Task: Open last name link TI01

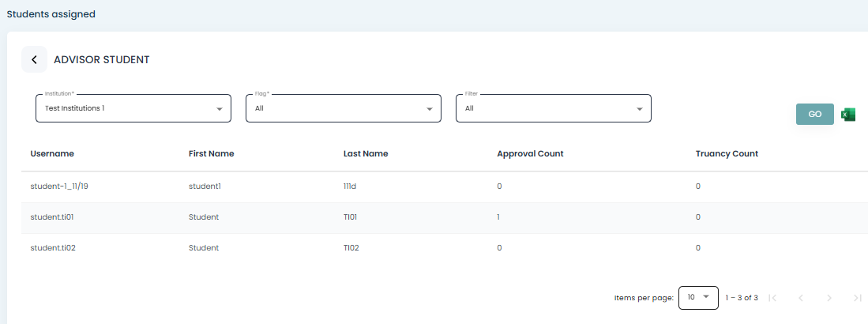Action: 351,217
